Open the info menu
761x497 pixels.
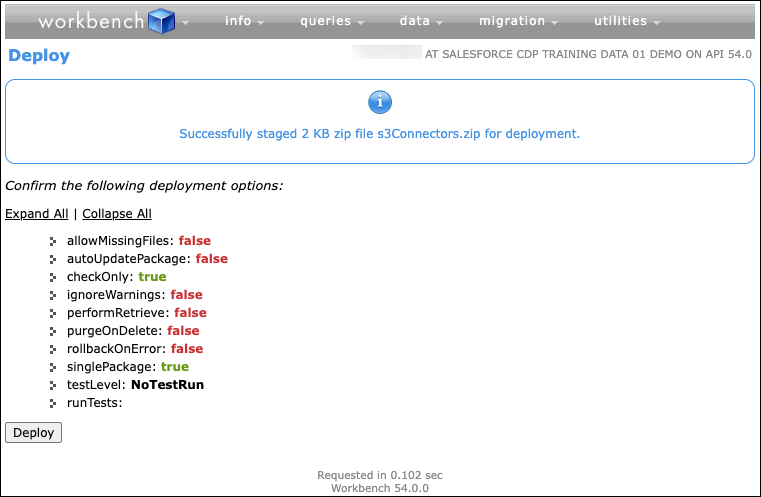coord(244,21)
